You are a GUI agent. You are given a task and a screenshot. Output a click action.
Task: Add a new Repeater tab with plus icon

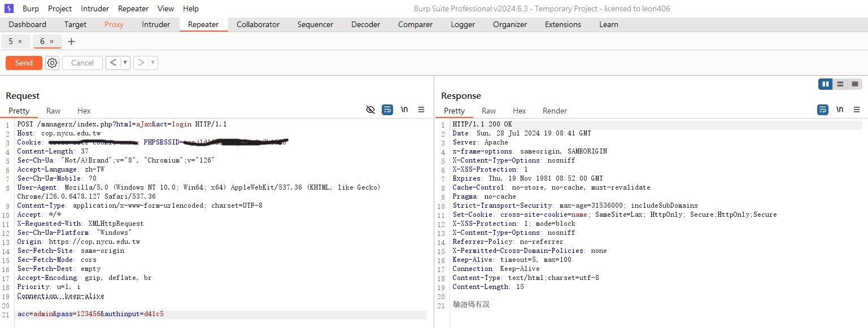(71, 42)
